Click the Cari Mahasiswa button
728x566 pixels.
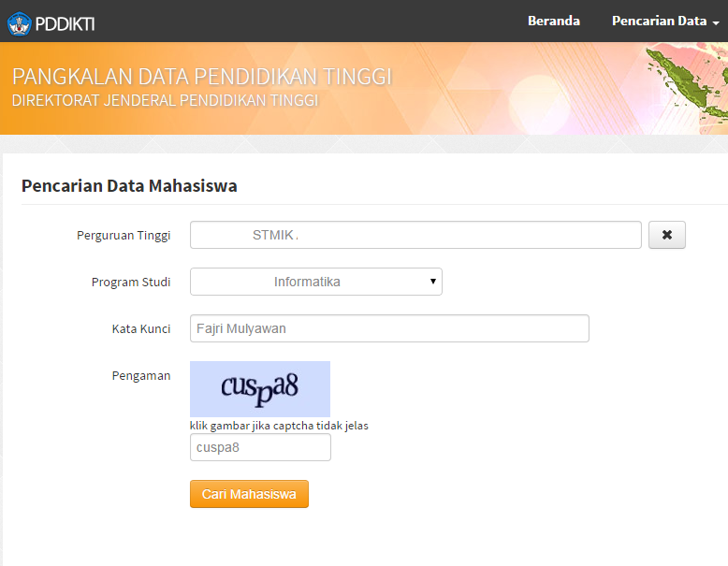[x=249, y=494]
